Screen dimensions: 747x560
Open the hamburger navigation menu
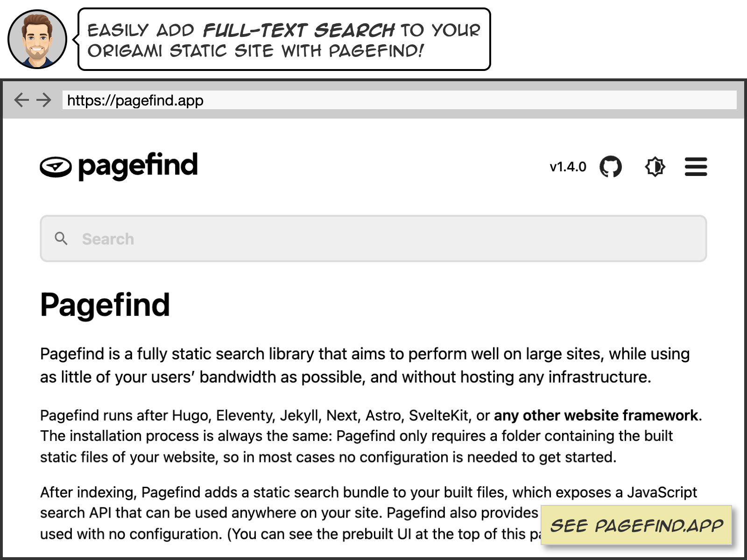pos(696,167)
